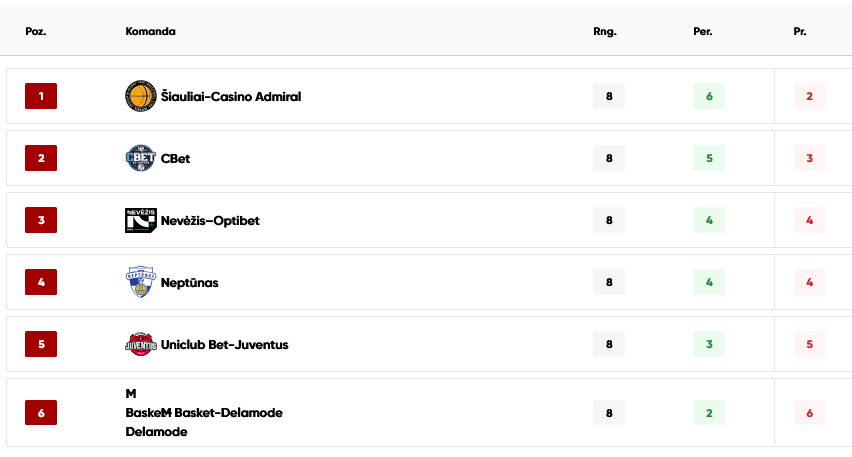852x457 pixels.
Task: Sort by the Rng. column header
Action: tap(605, 32)
